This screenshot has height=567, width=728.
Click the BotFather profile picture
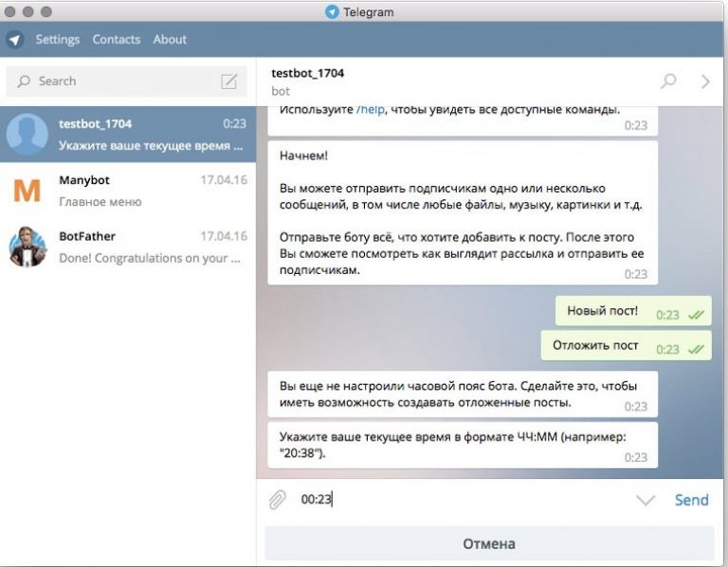click(x=27, y=247)
